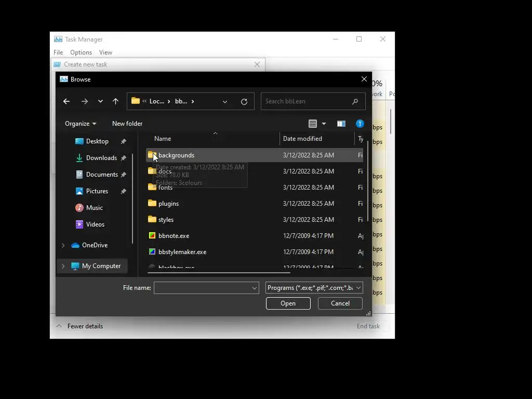
Task: Click the Open button
Action: [288, 303]
